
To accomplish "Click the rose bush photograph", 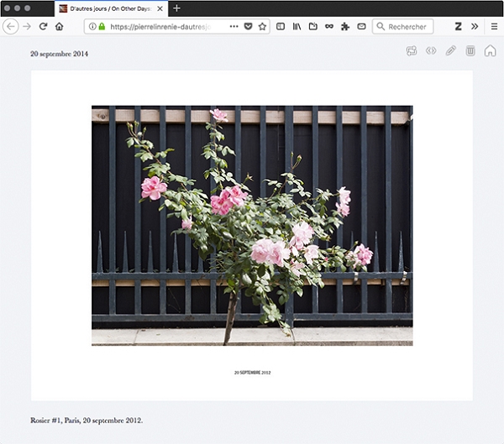I will 252,225.
